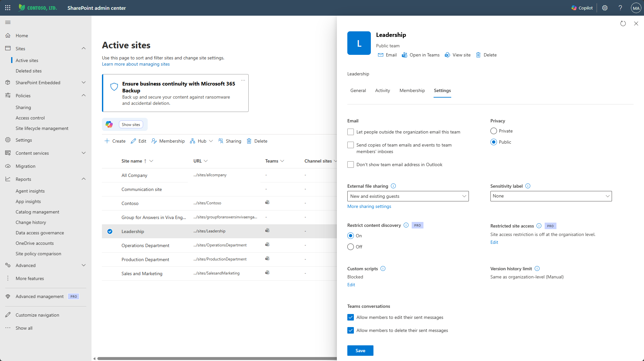Click the Email envelope icon for Leadership
The image size is (644, 361).
tap(381, 55)
